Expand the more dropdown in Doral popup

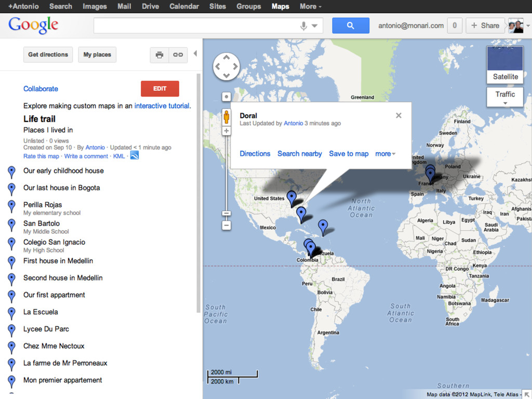pos(385,154)
